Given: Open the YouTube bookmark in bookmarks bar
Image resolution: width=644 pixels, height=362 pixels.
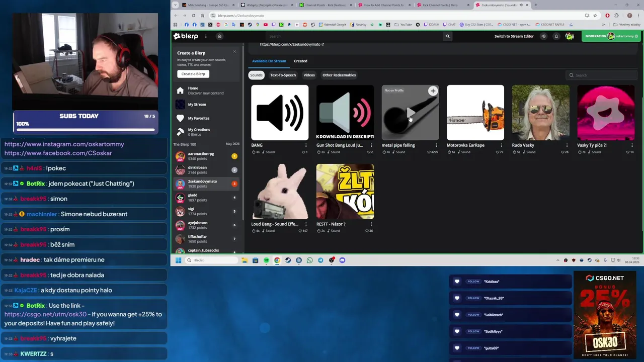Looking at the screenshot, I should click(x=403, y=25).
